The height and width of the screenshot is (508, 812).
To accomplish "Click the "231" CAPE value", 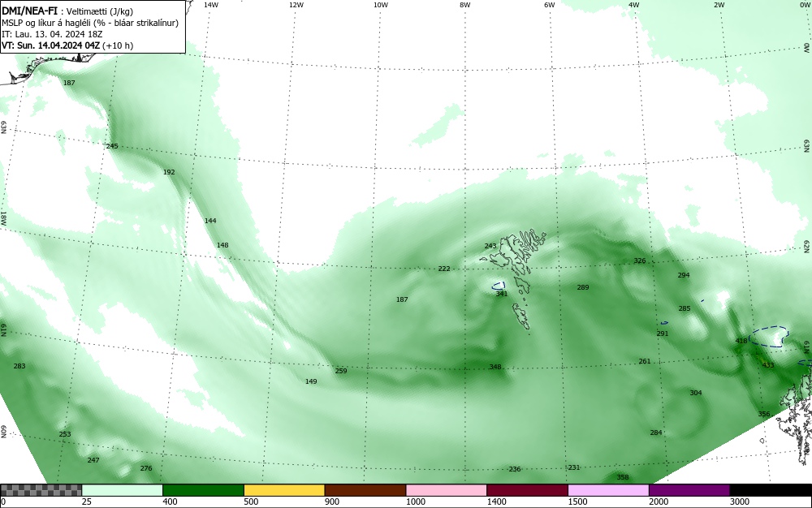I will [574, 467].
